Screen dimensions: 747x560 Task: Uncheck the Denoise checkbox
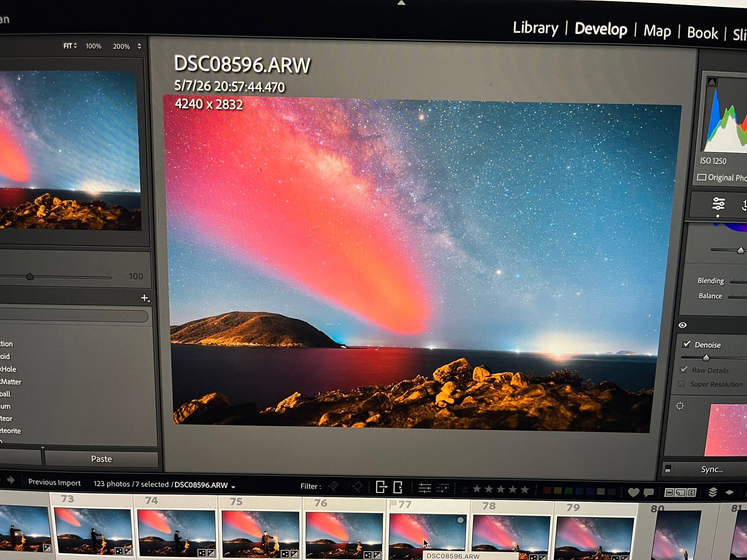pyautogui.click(x=686, y=344)
